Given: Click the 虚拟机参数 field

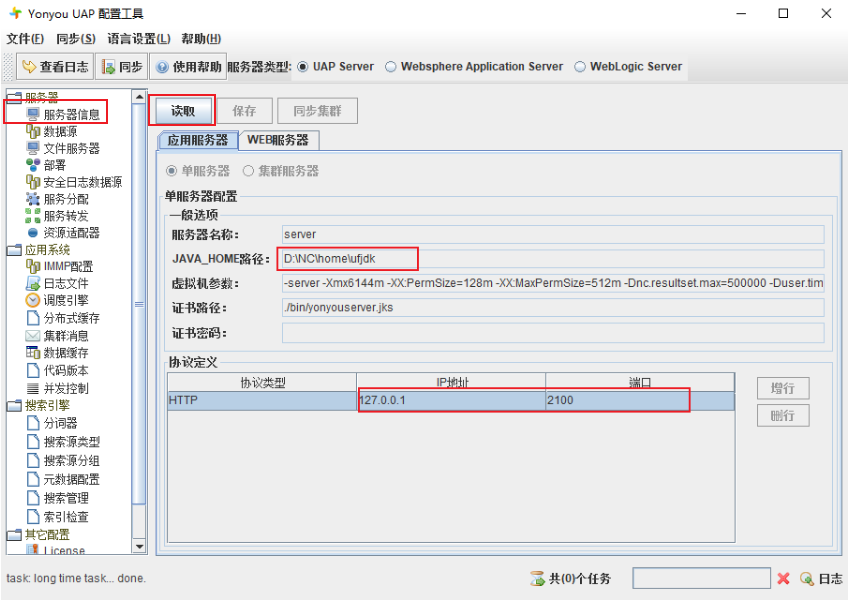Looking at the screenshot, I should pyautogui.click(x=553, y=283).
